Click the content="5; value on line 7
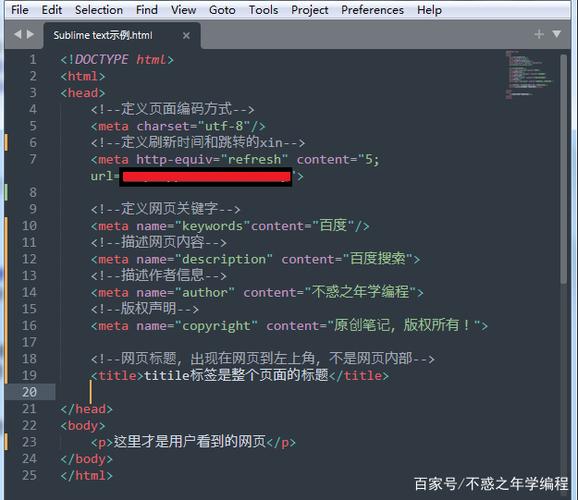This screenshot has height=500, width=578. coord(338,160)
